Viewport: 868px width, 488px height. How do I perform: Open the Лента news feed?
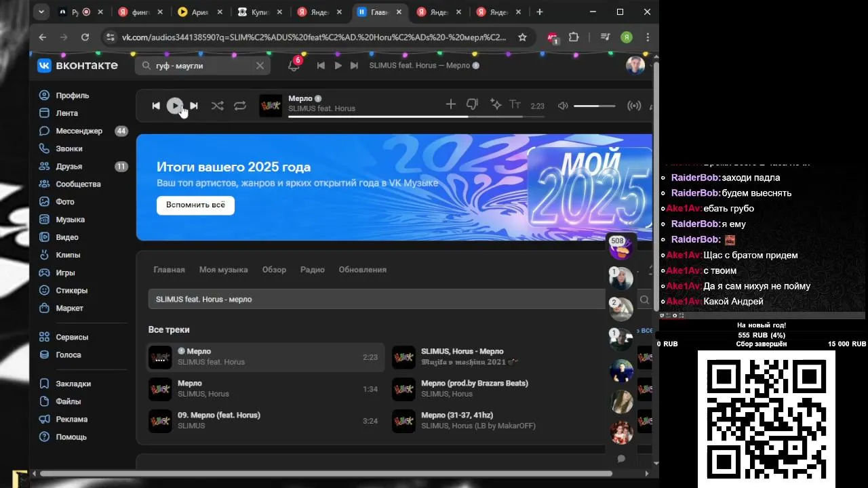coord(67,113)
